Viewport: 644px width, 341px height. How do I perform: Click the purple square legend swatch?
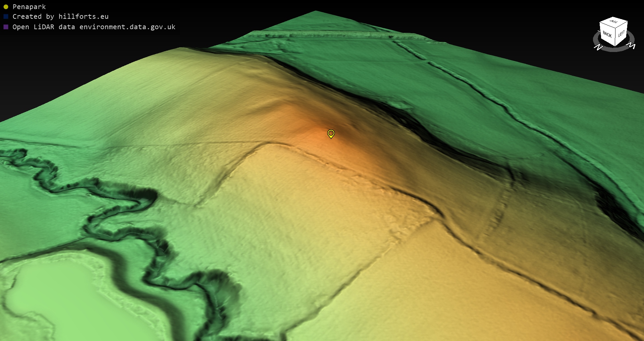[6, 27]
